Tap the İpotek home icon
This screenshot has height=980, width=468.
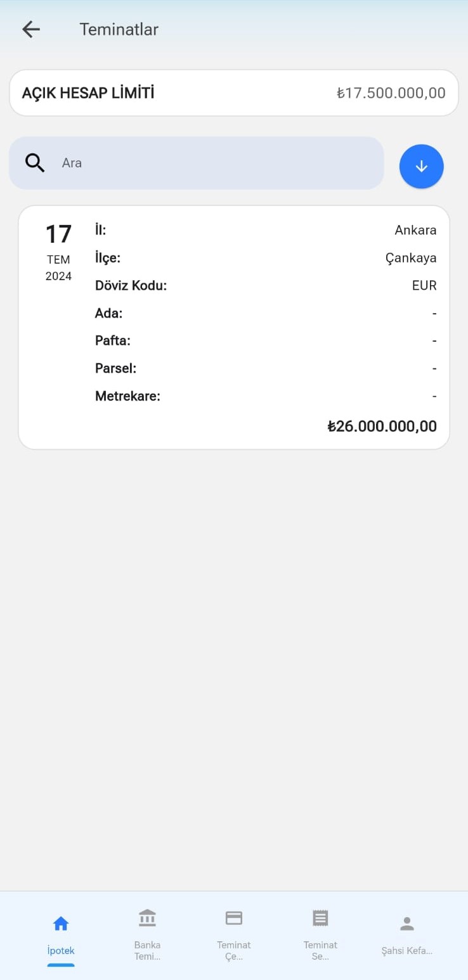click(61, 924)
